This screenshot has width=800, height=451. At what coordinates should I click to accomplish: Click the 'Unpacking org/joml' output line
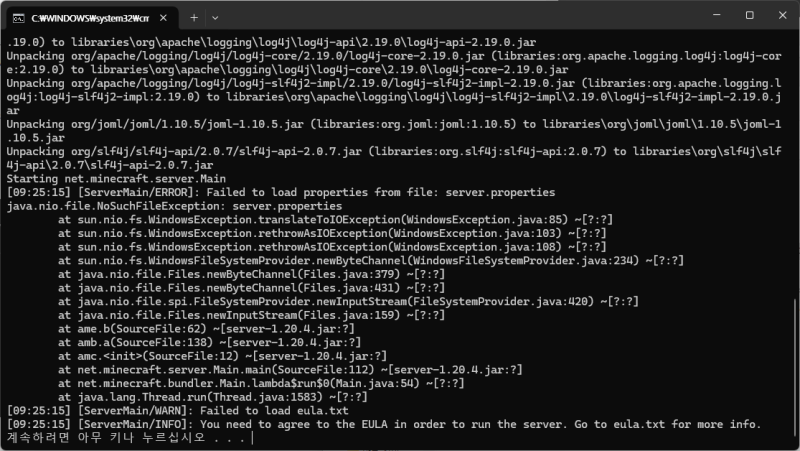[x=394, y=131]
